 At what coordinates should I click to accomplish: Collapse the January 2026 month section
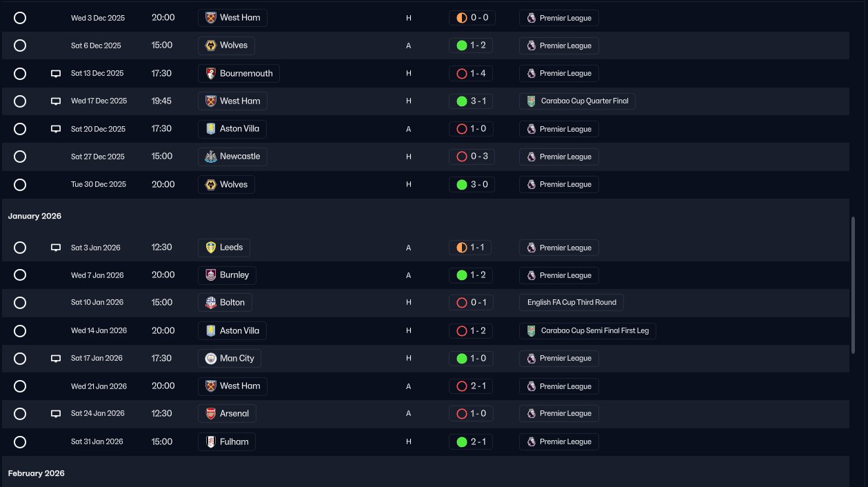coord(34,216)
